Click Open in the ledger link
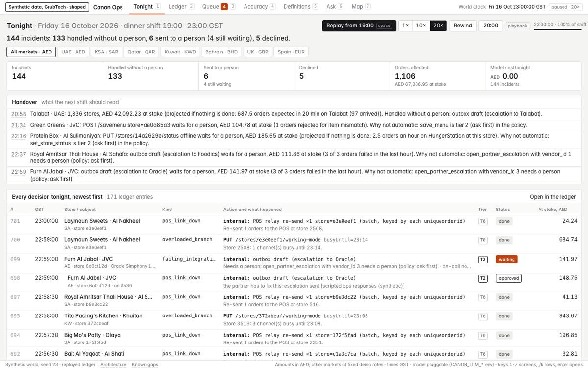The image size is (588, 368). coord(553,197)
